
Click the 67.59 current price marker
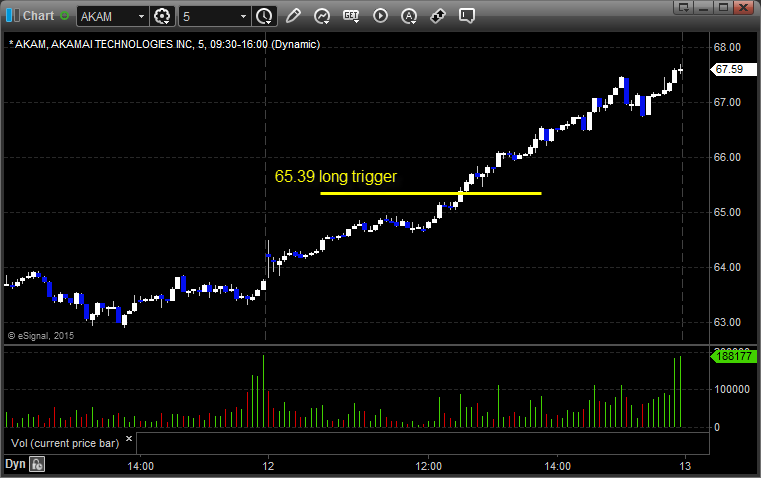pyautogui.click(x=733, y=69)
